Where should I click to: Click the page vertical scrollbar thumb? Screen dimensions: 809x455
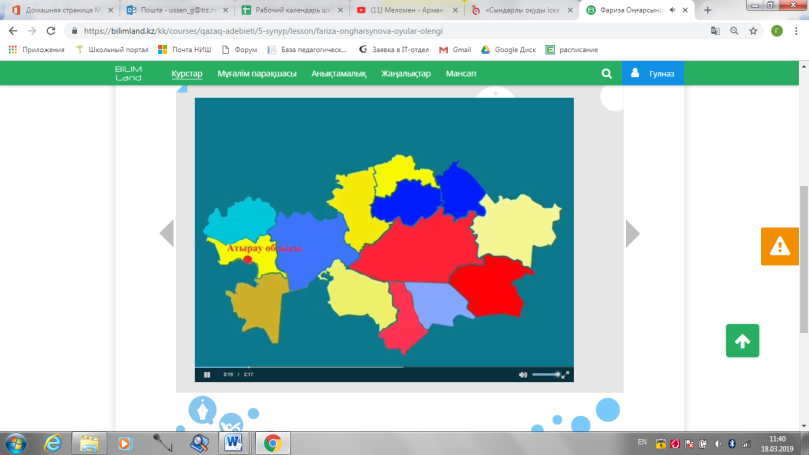[804, 259]
